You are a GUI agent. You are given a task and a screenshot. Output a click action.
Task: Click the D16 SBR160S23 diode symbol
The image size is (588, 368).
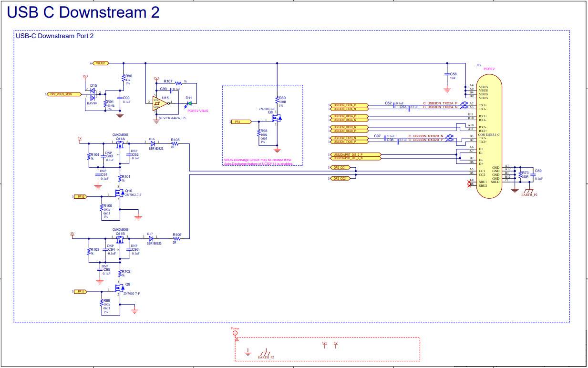tap(152, 143)
